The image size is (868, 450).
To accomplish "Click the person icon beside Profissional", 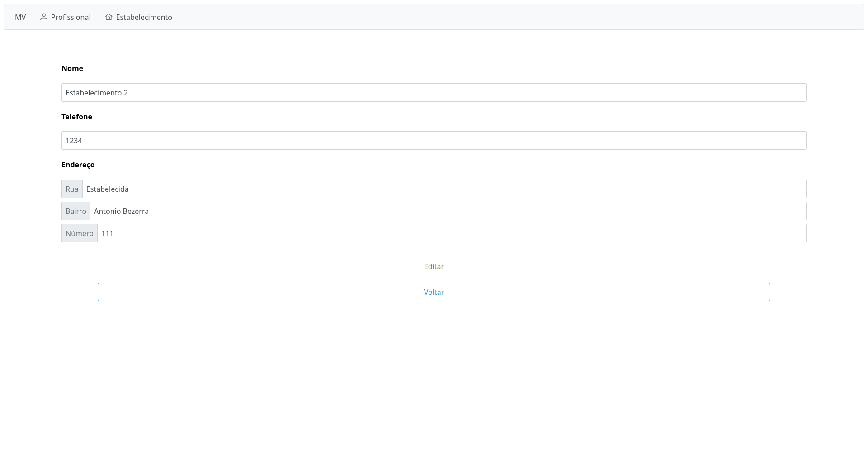I will click(x=44, y=17).
